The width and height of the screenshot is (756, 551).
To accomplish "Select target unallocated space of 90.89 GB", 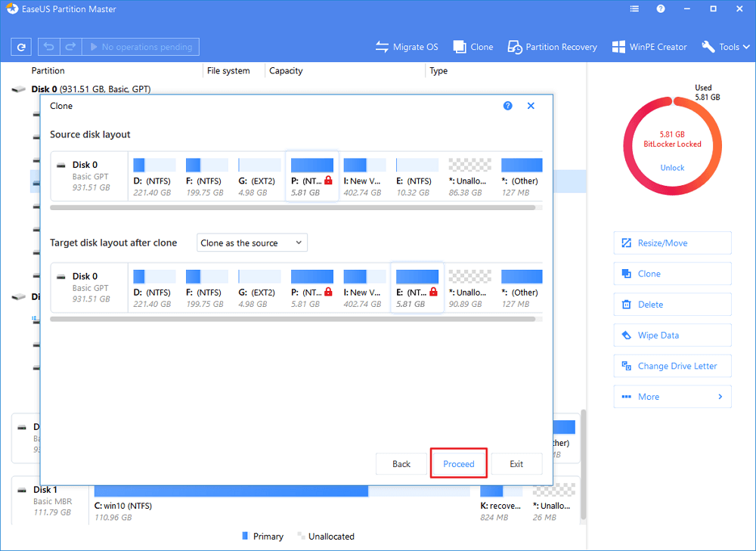I will tap(469, 288).
